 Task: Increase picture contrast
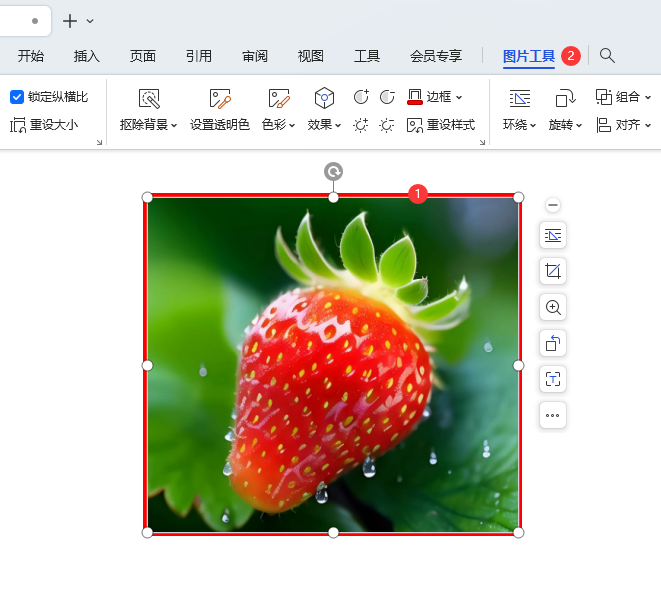361,97
